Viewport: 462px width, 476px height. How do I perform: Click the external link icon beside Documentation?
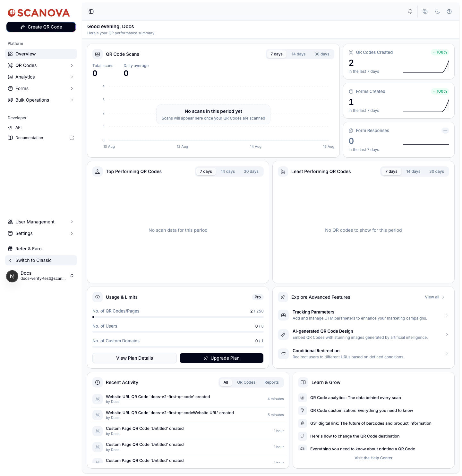(72, 138)
